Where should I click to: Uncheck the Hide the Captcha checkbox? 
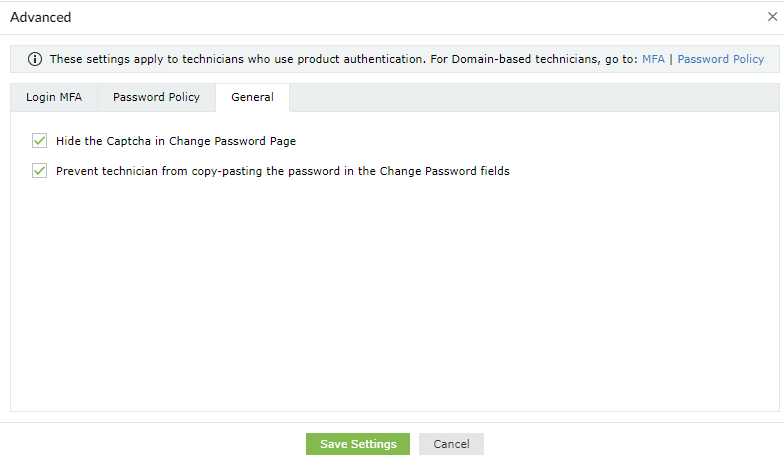click(40, 141)
